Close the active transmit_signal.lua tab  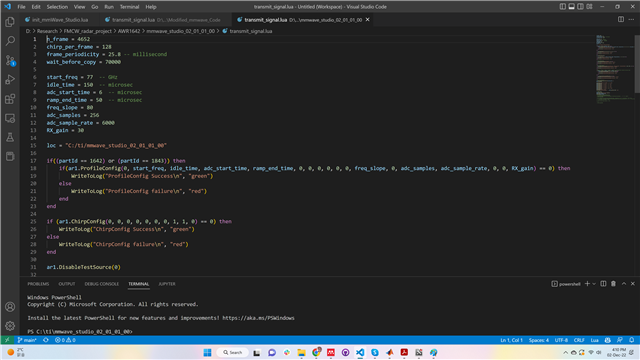pos(367,20)
